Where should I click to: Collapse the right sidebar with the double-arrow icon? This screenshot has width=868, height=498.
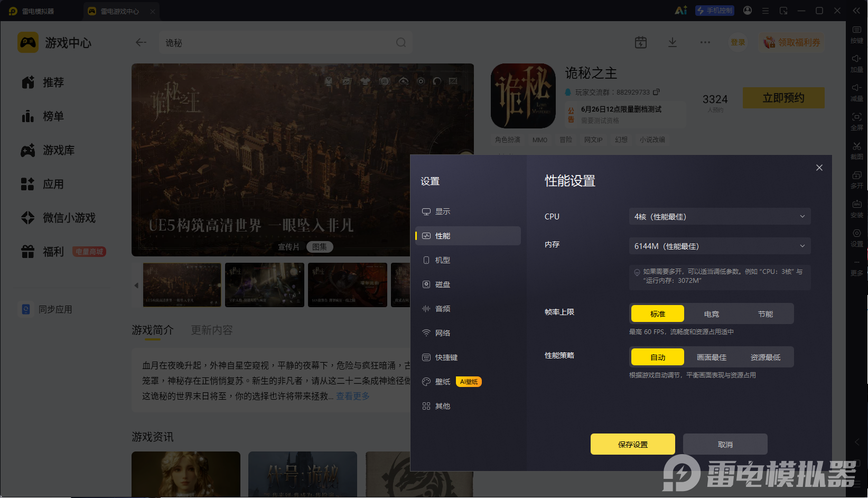pyautogui.click(x=856, y=11)
